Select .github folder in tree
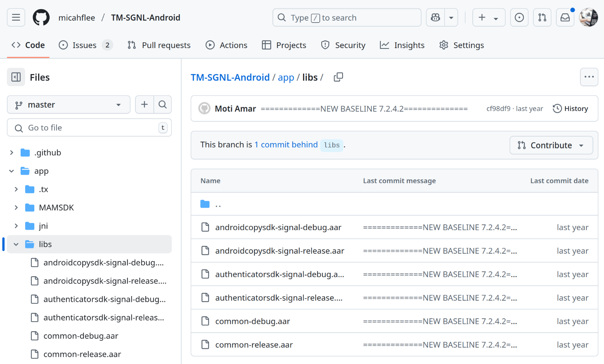 [48, 153]
